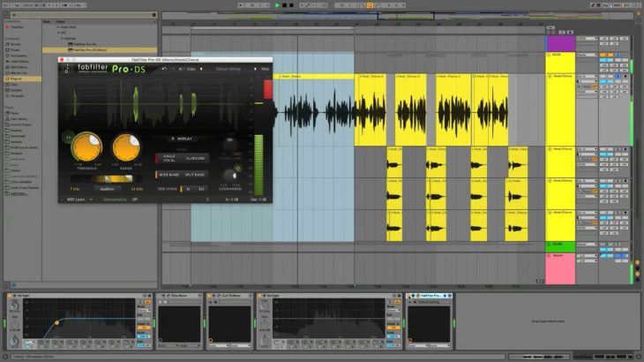Screen dimensions: 644x362
Task: Go to previous preset in Pro-DS
Action: click(201, 69)
